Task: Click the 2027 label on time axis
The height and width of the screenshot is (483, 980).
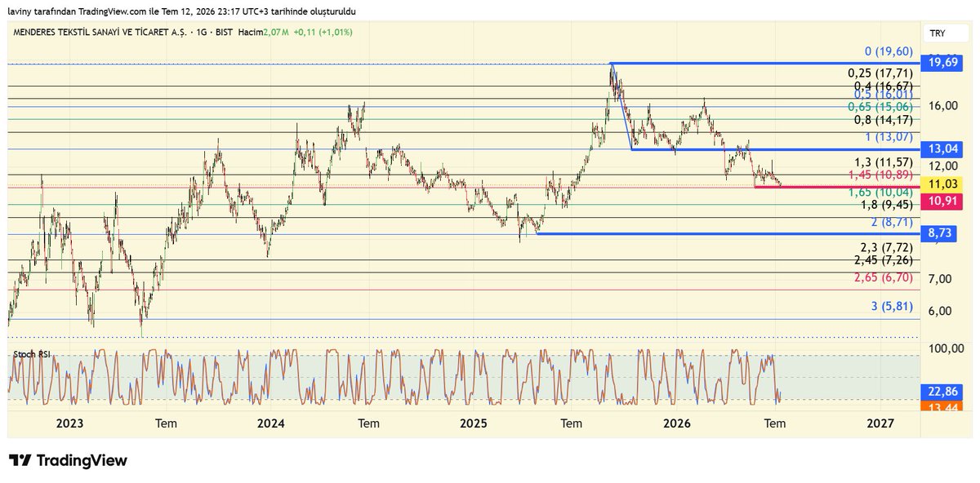Action: (x=880, y=423)
